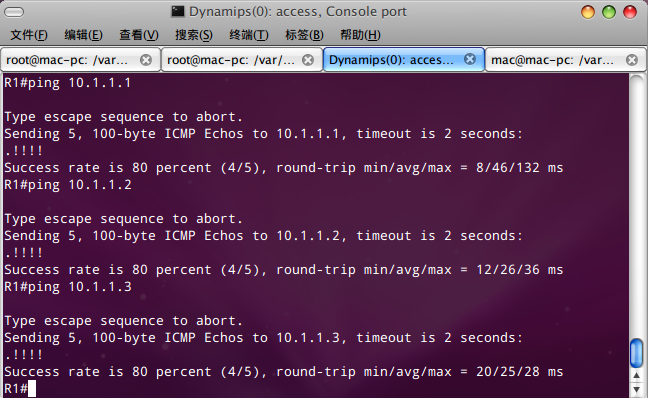Click the green maximize window button
Viewport: 648px width, 398px height.
pos(609,12)
